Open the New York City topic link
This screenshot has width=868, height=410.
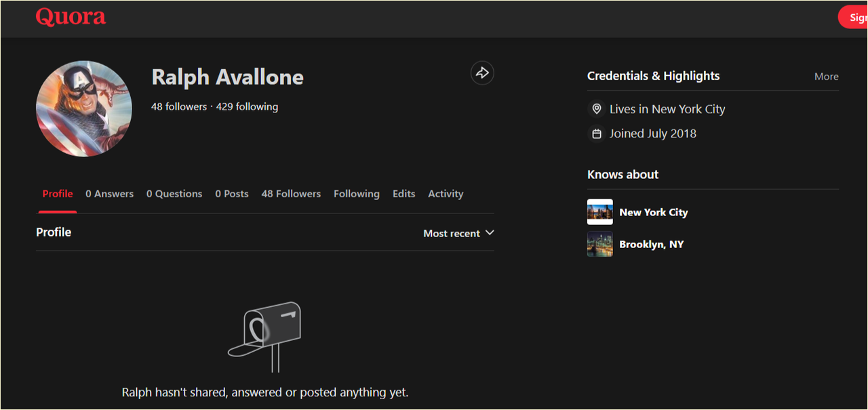point(654,212)
